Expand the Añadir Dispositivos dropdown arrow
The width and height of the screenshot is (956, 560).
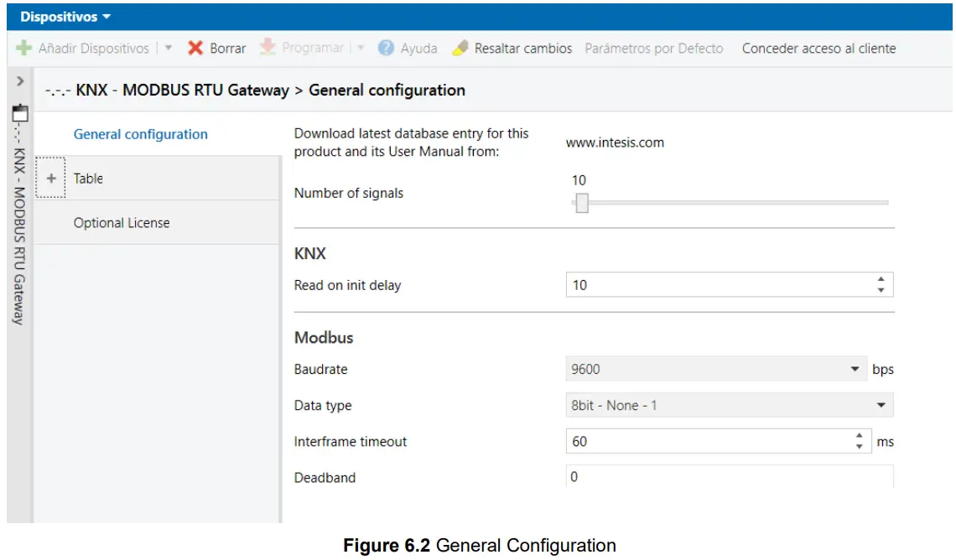166,48
